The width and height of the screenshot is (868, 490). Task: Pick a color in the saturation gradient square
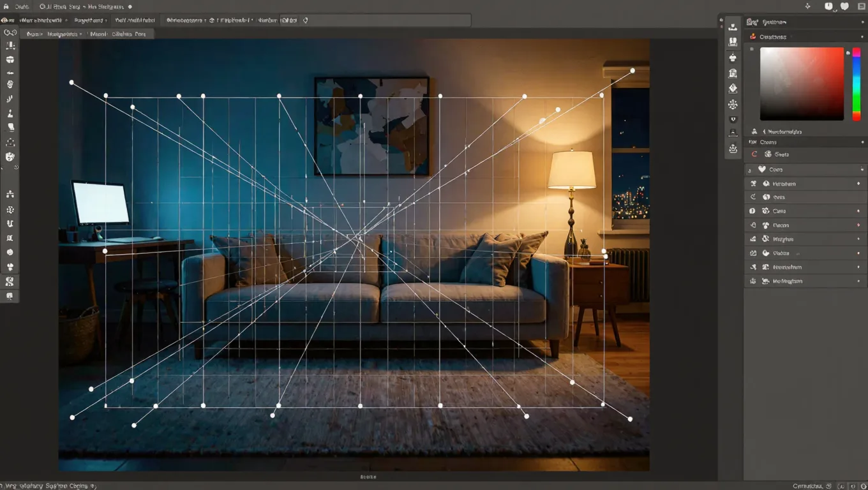[x=802, y=84]
